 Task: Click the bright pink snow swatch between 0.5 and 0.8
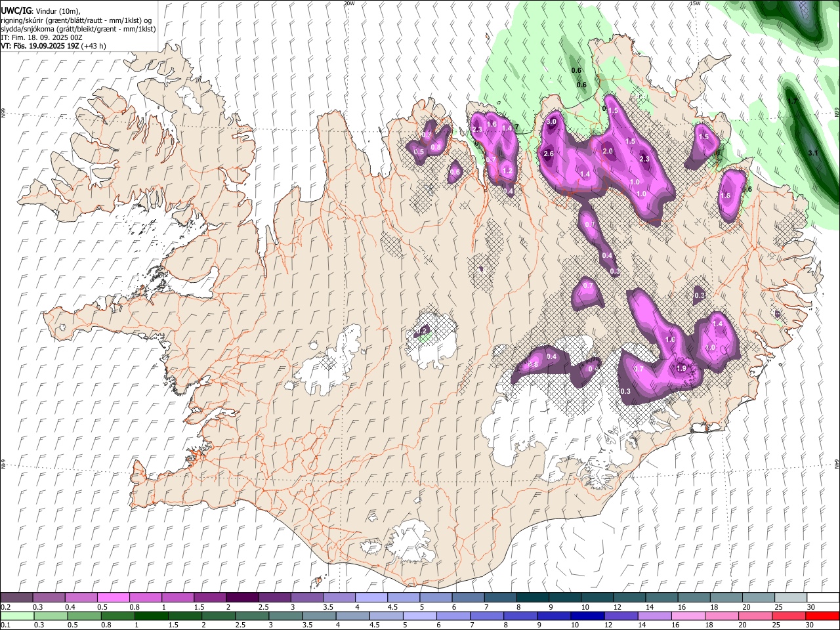(113, 597)
